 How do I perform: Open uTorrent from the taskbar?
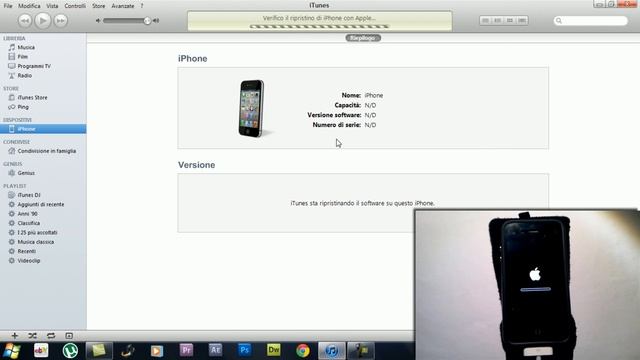(x=70, y=351)
